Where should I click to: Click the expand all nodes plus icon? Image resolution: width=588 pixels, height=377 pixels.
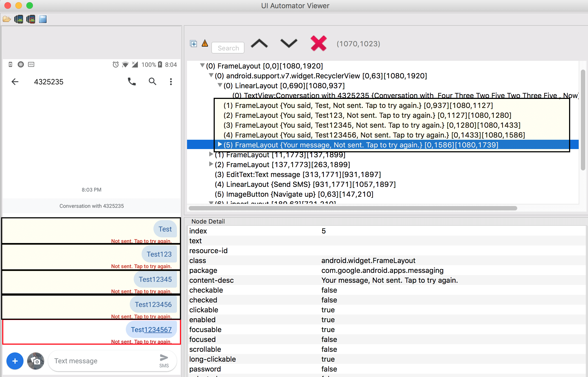[193, 44]
